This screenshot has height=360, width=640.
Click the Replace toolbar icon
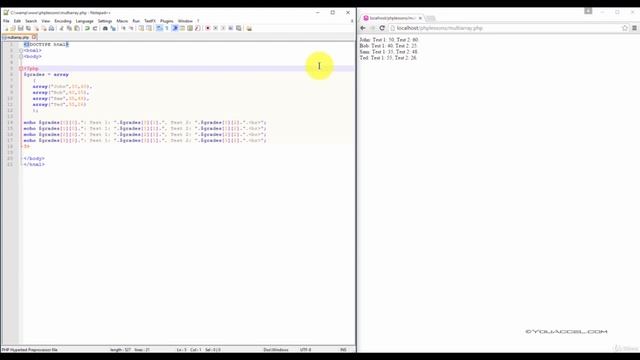[113, 28]
